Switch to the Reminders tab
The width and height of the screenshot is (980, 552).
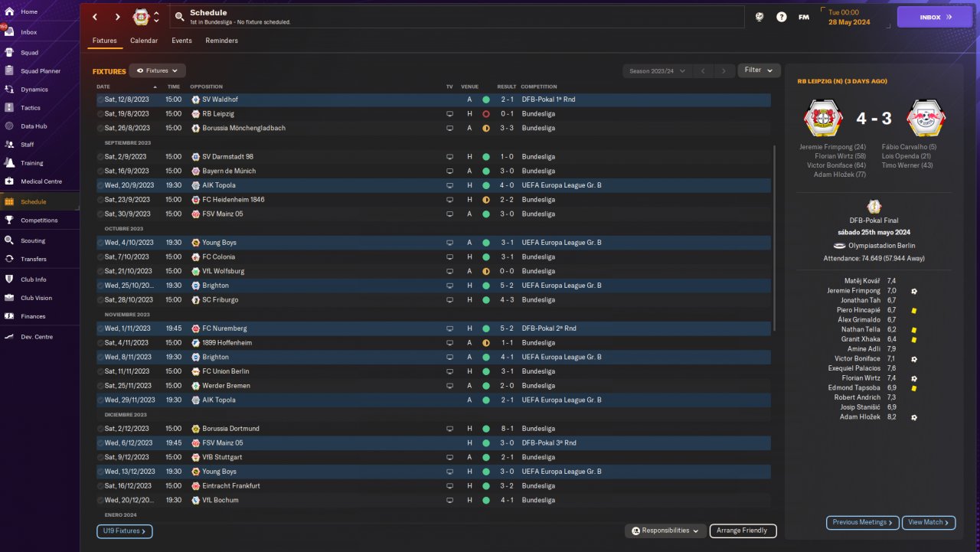(221, 41)
